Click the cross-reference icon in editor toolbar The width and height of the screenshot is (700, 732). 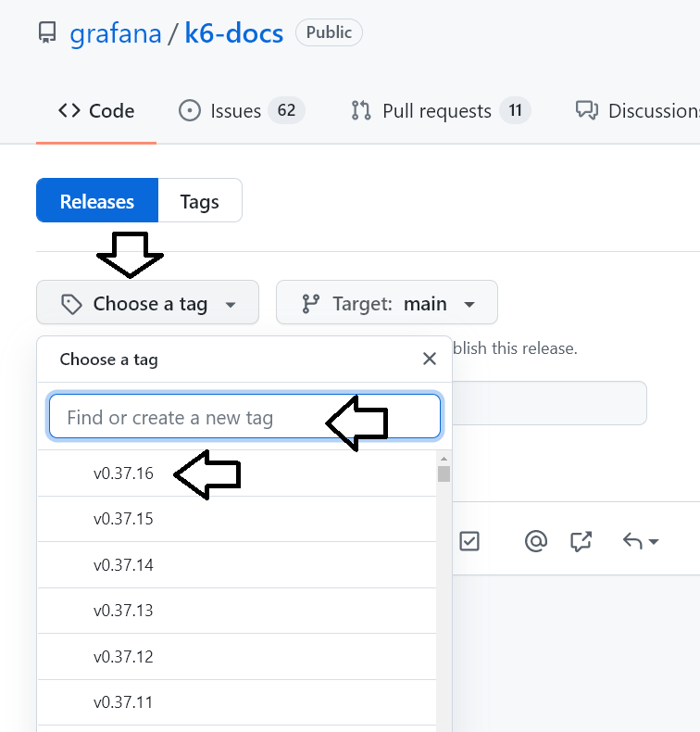[x=581, y=541]
